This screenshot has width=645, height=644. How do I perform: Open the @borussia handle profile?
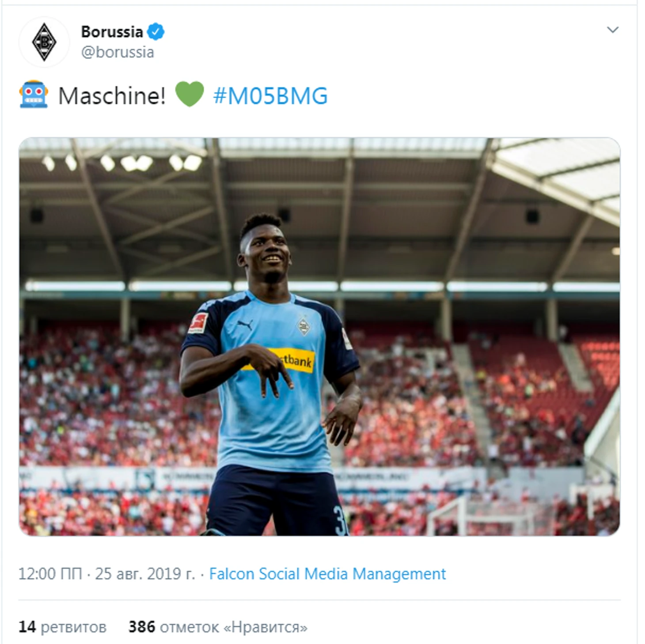point(118,52)
